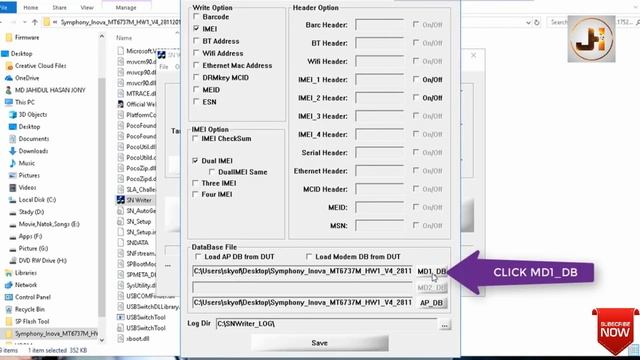Enable Wifi Address write option
640x360 pixels.
(x=196, y=53)
